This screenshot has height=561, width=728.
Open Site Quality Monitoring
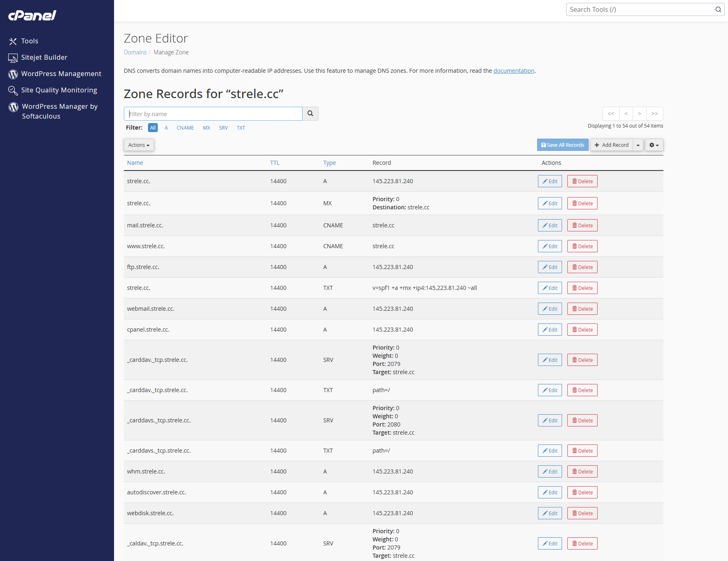coord(59,90)
